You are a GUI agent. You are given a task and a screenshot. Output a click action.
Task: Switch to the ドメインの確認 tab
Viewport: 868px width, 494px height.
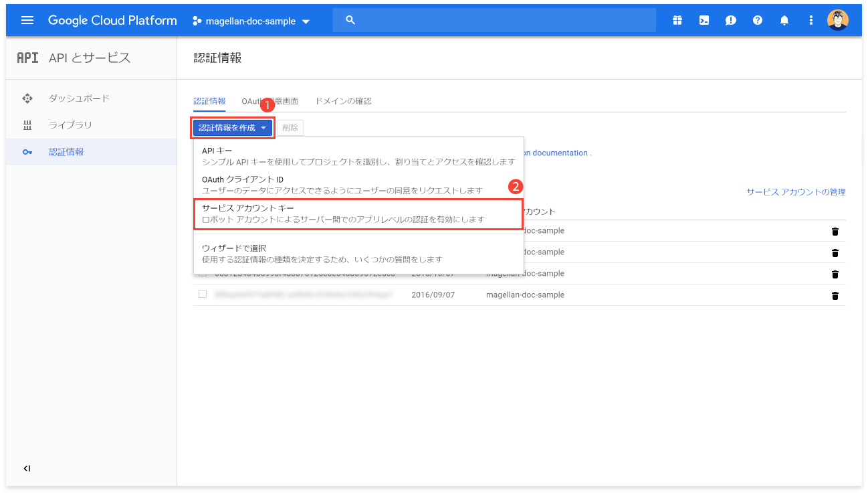point(342,101)
